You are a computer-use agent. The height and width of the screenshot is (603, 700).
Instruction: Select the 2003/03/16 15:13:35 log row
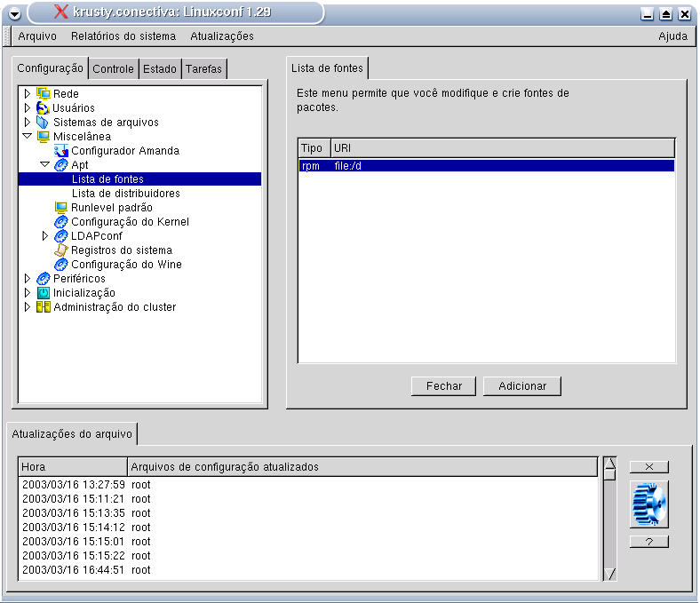pos(308,513)
